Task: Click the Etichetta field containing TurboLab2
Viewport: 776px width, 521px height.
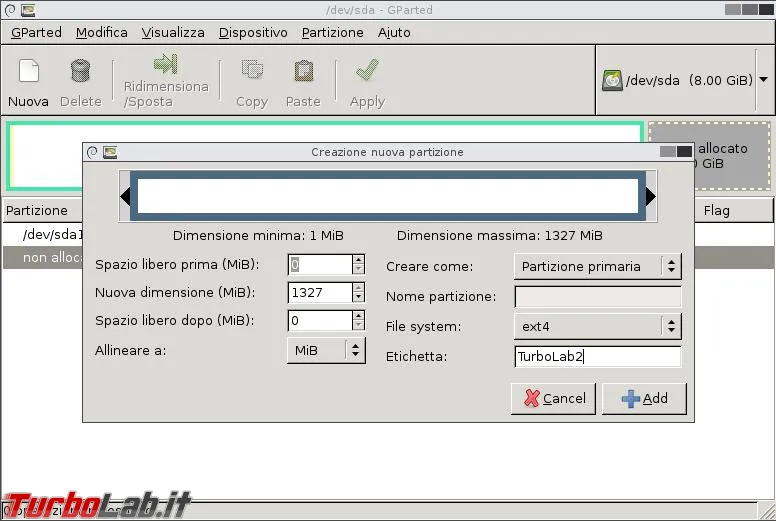Action: click(598, 356)
